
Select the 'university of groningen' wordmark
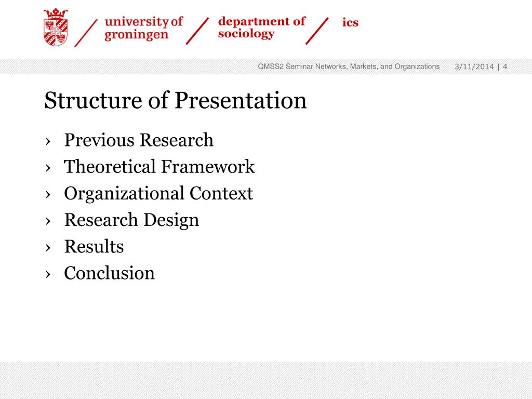pos(143,28)
